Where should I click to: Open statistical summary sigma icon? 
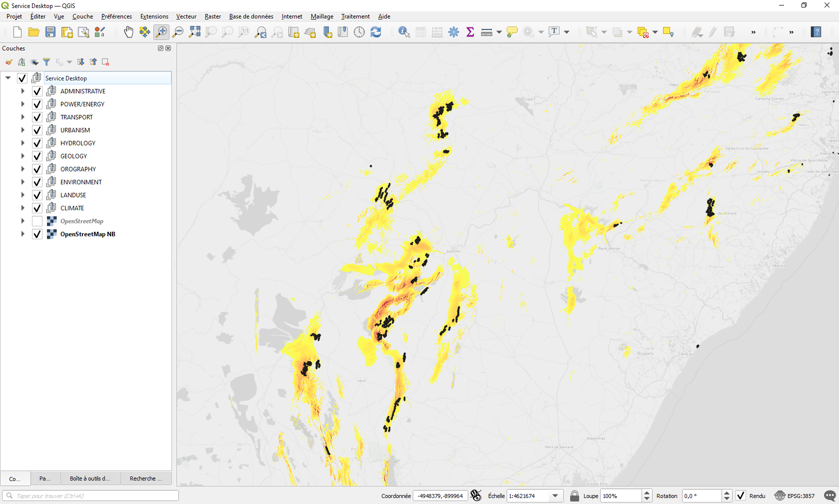[470, 32]
